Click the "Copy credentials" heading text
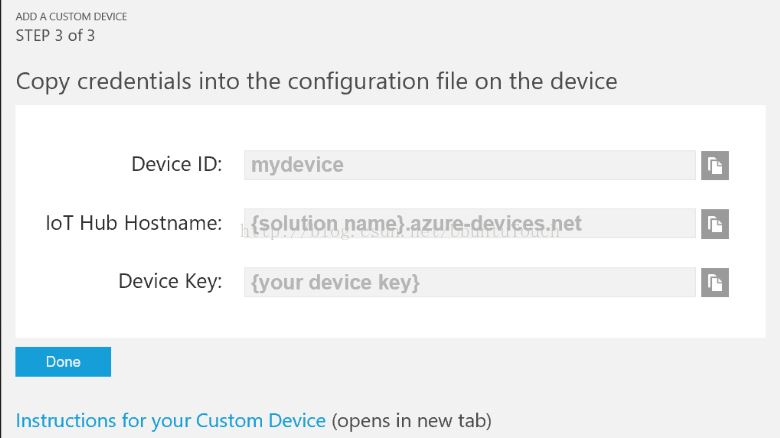Screen dimensions: 780x438 [316, 81]
